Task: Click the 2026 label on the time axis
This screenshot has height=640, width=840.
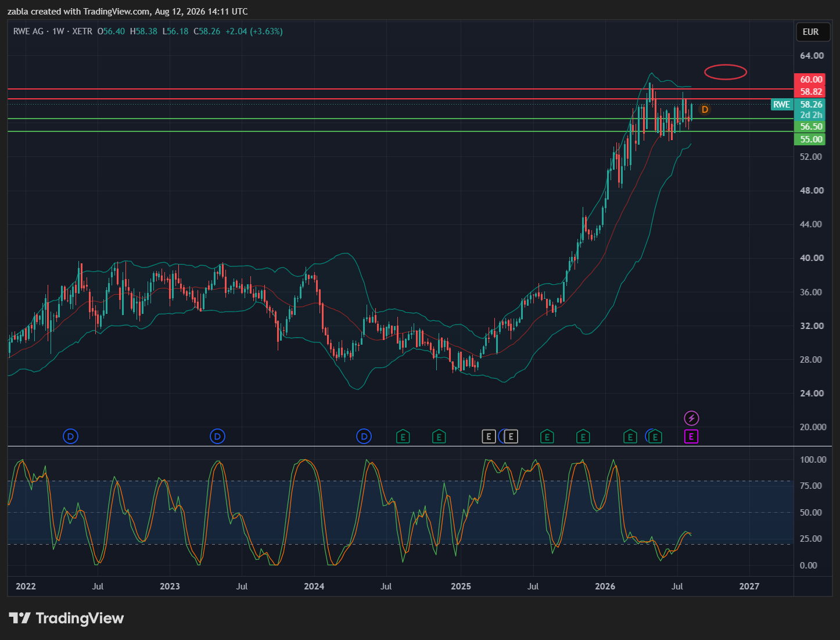Action: click(x=605, y=587)
